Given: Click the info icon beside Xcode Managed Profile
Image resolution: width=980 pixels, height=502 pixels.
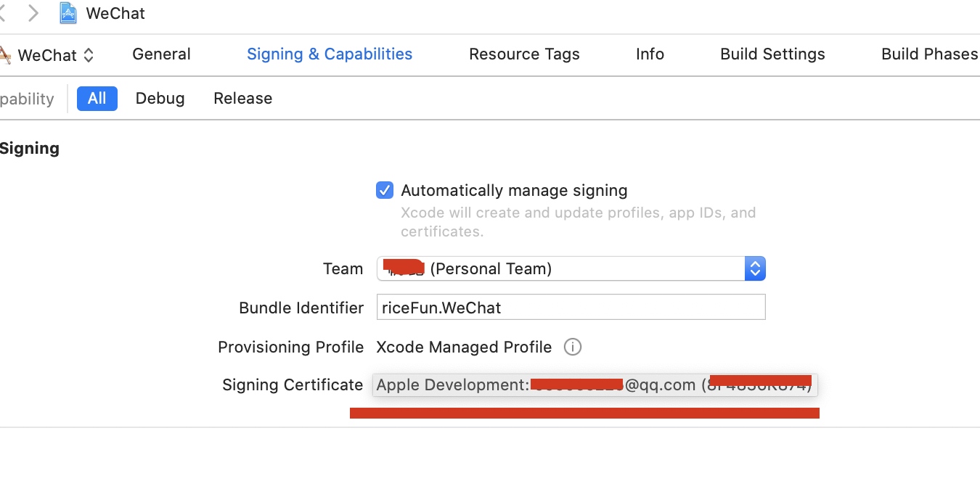Looking at the screenshot, I should (573, 347).
